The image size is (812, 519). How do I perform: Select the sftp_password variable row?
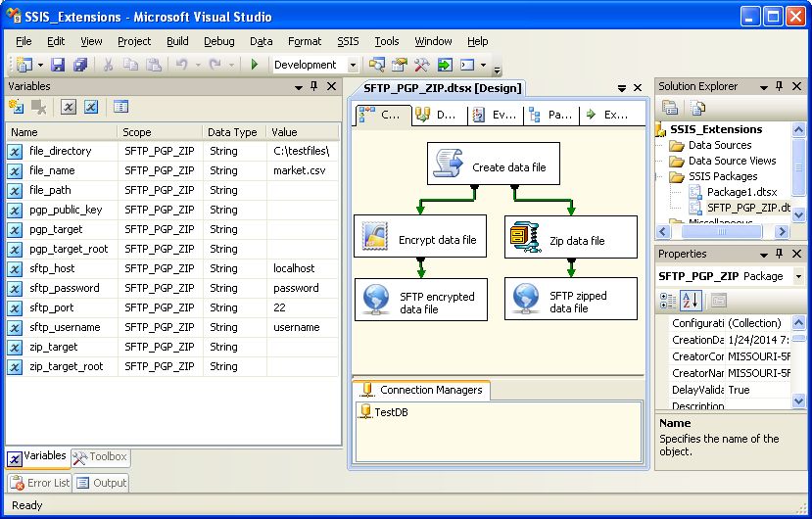172,288
